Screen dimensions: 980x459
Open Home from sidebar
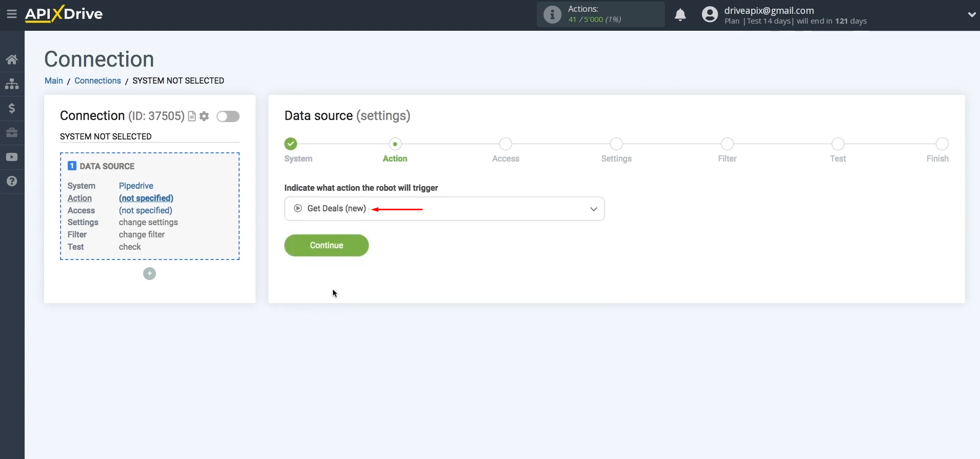12,59
